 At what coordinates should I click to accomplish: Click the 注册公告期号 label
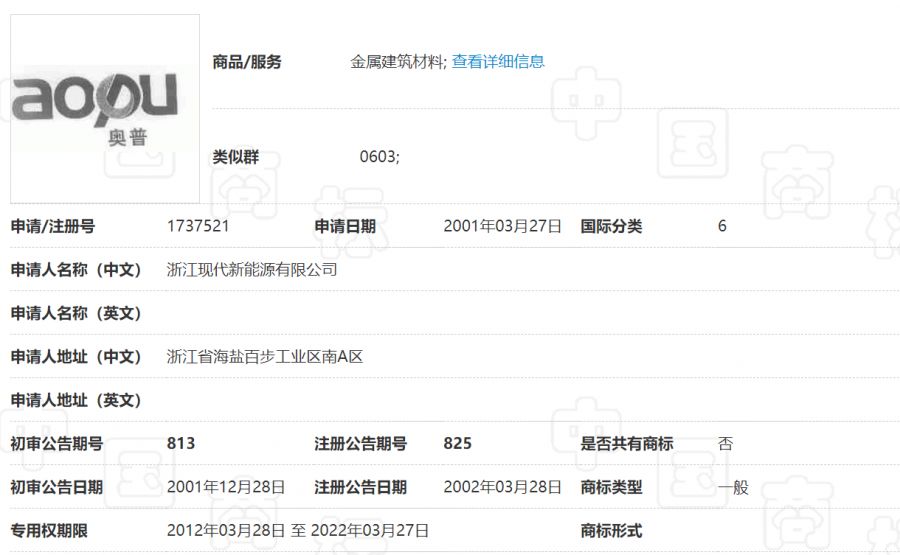tap(360, 444)
